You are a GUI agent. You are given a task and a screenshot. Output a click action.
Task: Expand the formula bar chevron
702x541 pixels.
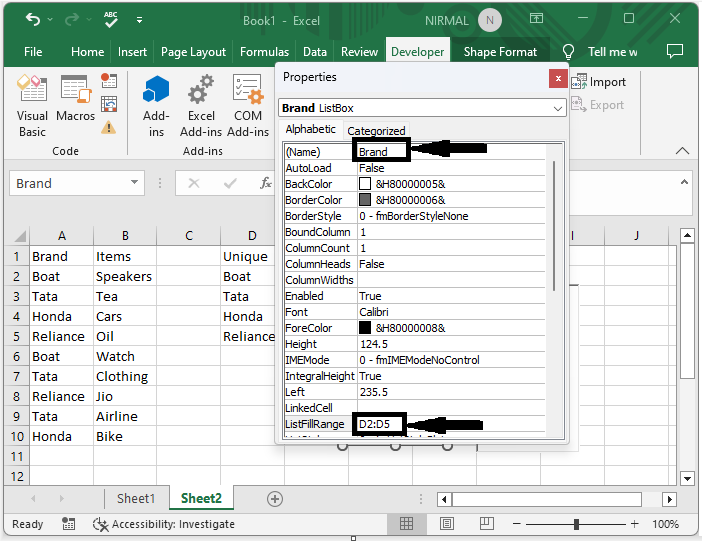[684, 182]
